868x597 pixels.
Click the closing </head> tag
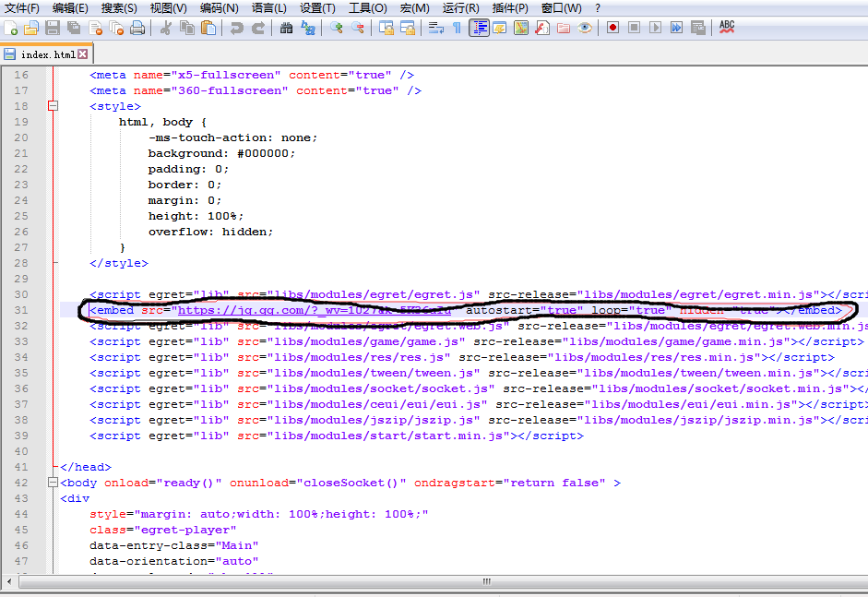pos(86,467)
